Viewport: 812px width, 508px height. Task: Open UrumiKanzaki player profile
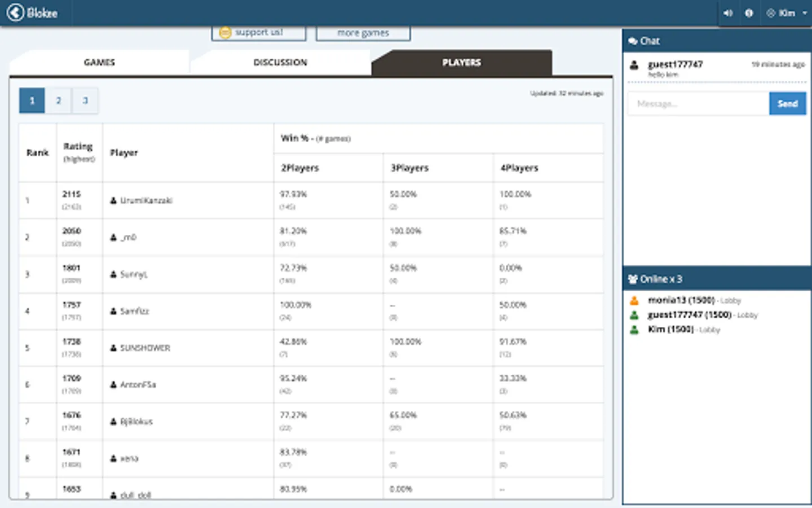point(146,200)
